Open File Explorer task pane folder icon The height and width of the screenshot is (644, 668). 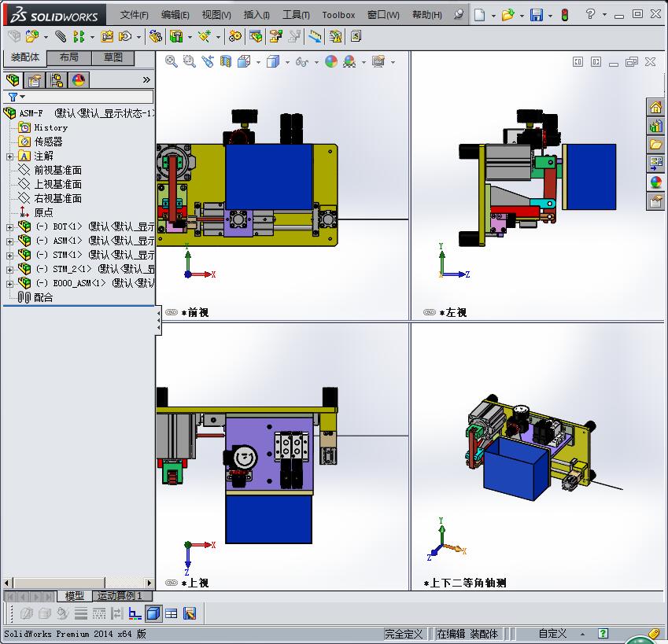pyautogui.click(x=655, y=145)
